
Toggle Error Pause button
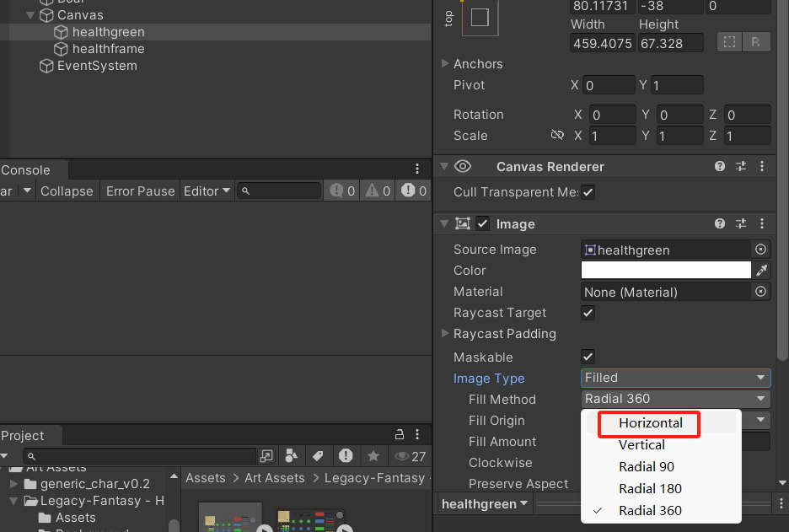point(141,191)
